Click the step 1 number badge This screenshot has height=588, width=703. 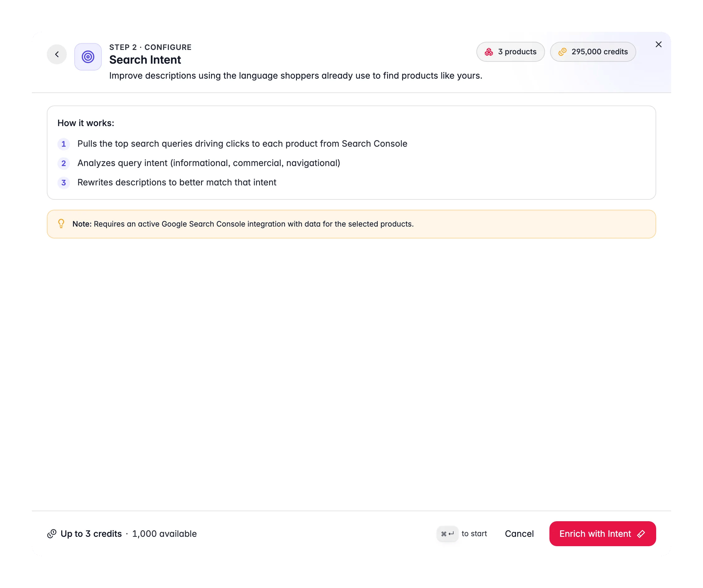(x=64, y=144)
